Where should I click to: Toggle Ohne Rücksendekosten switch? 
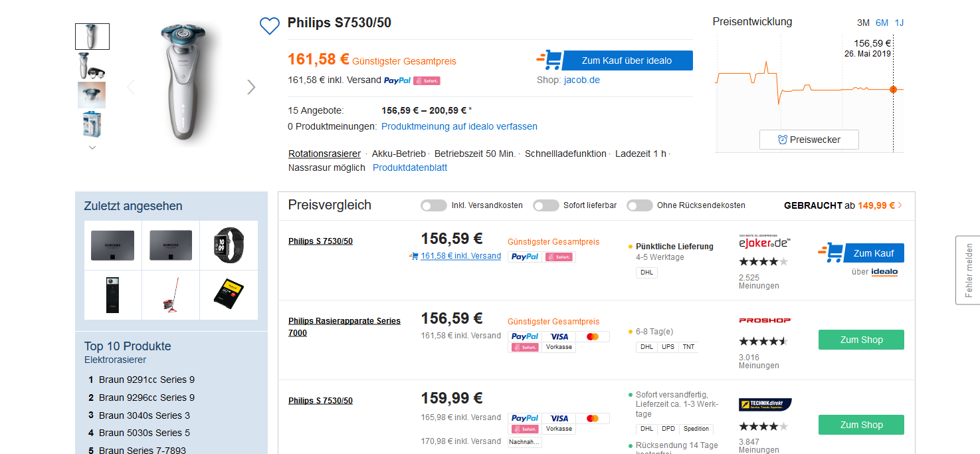(640, 205)
